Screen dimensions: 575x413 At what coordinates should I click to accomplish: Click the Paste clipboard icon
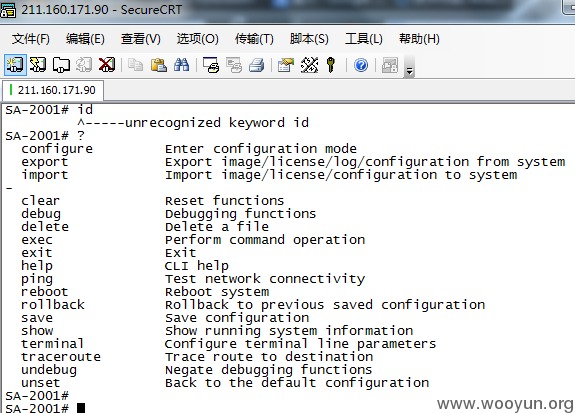click(158, 65)
